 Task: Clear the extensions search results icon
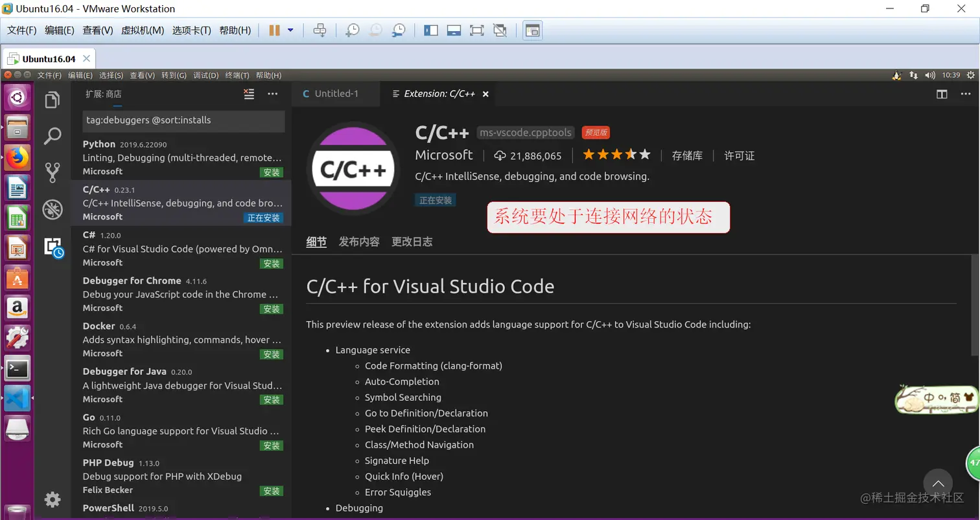pyautogui.click(x=249, y=94)
